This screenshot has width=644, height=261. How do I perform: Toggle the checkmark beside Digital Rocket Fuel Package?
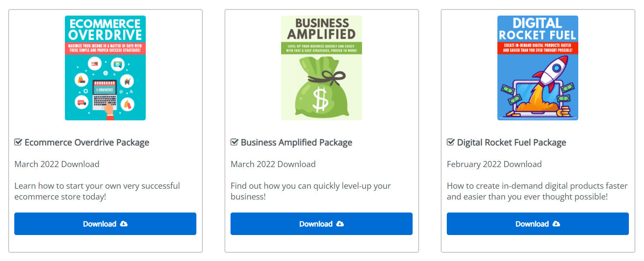(x=451, y=142)
